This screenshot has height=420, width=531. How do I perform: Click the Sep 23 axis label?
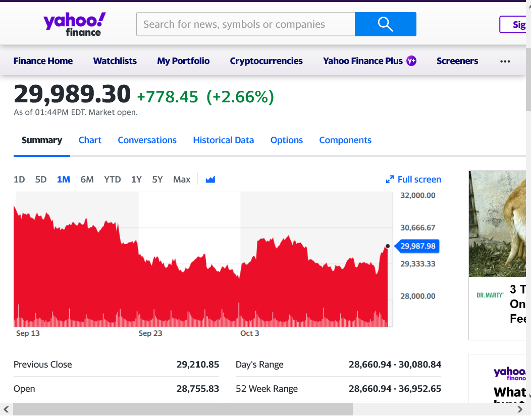tap(150, 333)
